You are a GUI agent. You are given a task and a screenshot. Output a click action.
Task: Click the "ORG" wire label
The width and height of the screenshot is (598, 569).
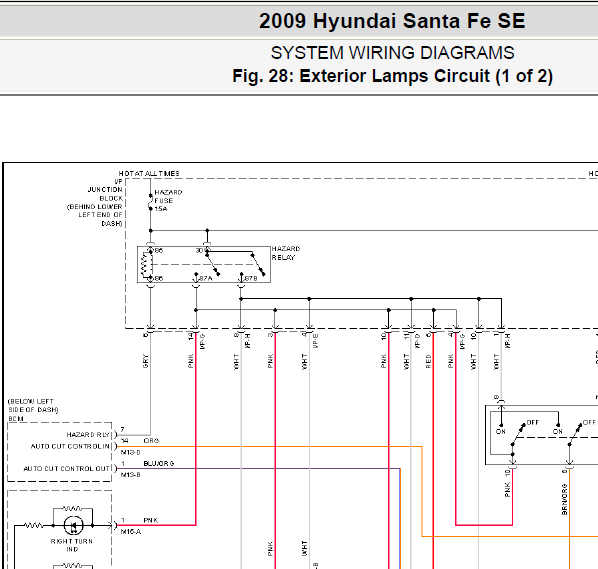pyautogui.click(x=151, y=440)
